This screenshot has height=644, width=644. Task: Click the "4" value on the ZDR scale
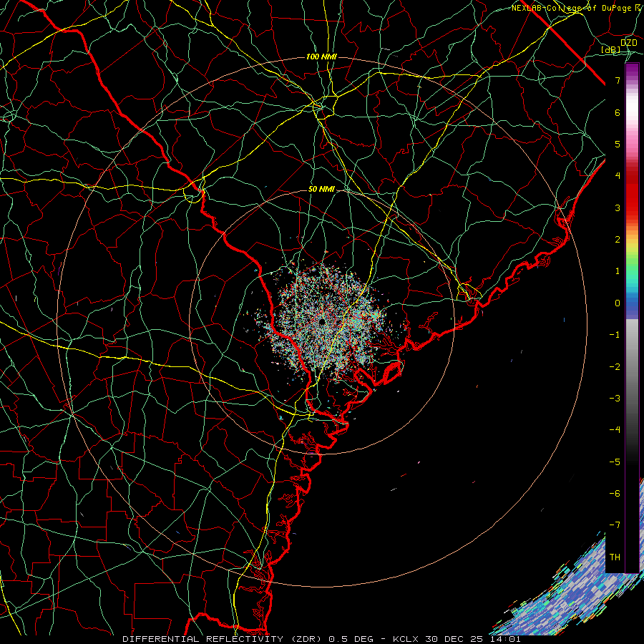pyautogui.click(x=618, y=176)
